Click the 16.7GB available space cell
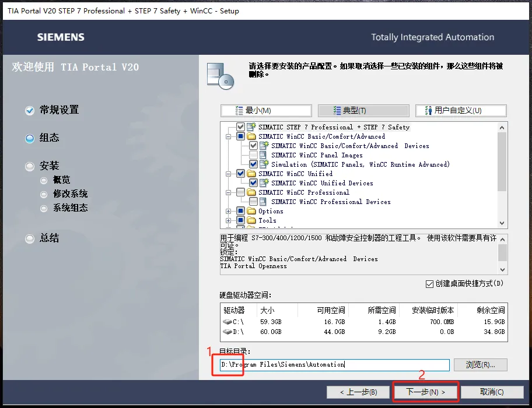Screen dimensions: 532x408 click(334, 322)
